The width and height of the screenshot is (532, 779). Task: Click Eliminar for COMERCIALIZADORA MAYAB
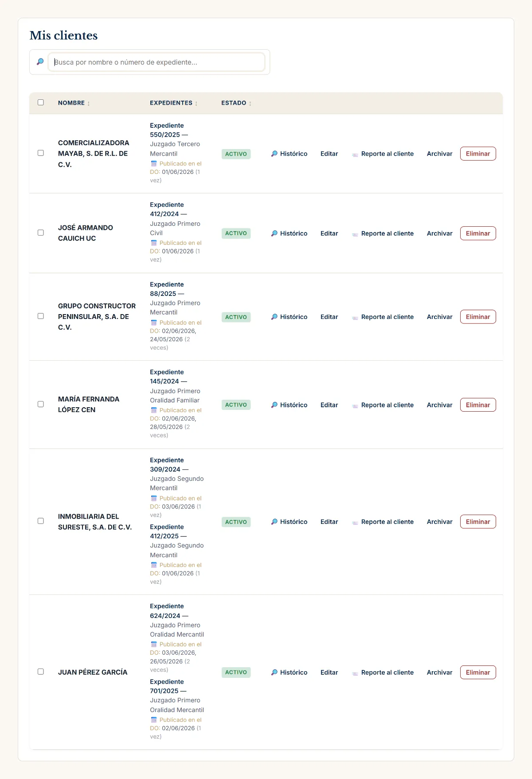click(x=478, y=153)
